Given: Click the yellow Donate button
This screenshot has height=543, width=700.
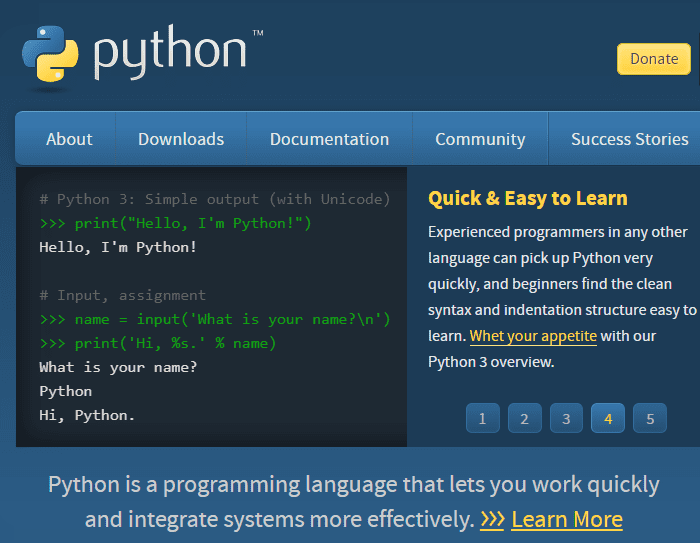Looking at the screenshot, I should click(x=654, y=59).
